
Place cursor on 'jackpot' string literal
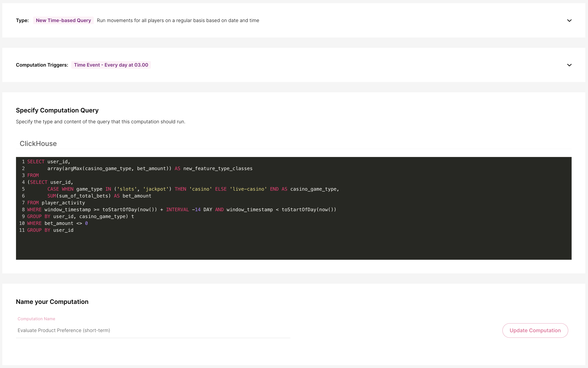pos(156,189)
